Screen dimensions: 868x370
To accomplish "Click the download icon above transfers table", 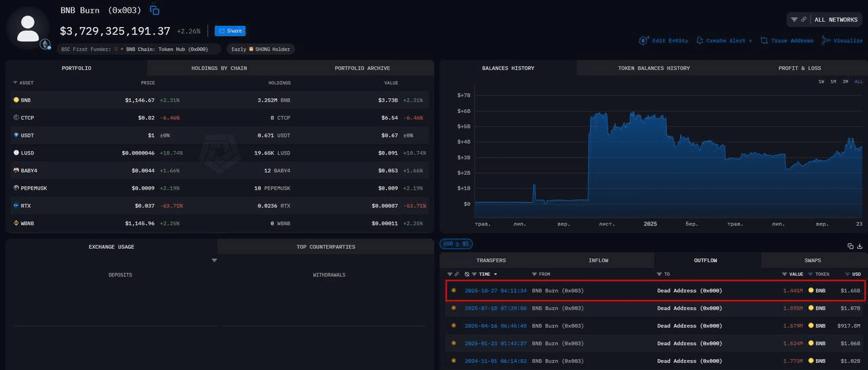I will (x=860, y=246).
